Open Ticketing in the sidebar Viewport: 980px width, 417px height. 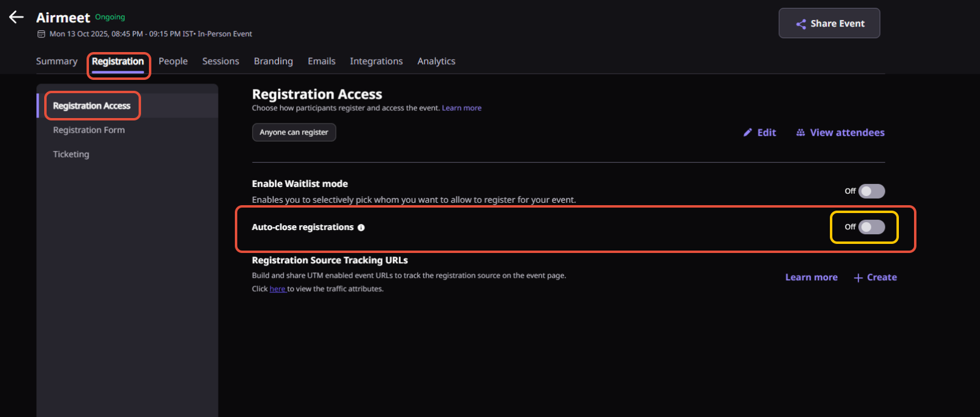(71, 154)
